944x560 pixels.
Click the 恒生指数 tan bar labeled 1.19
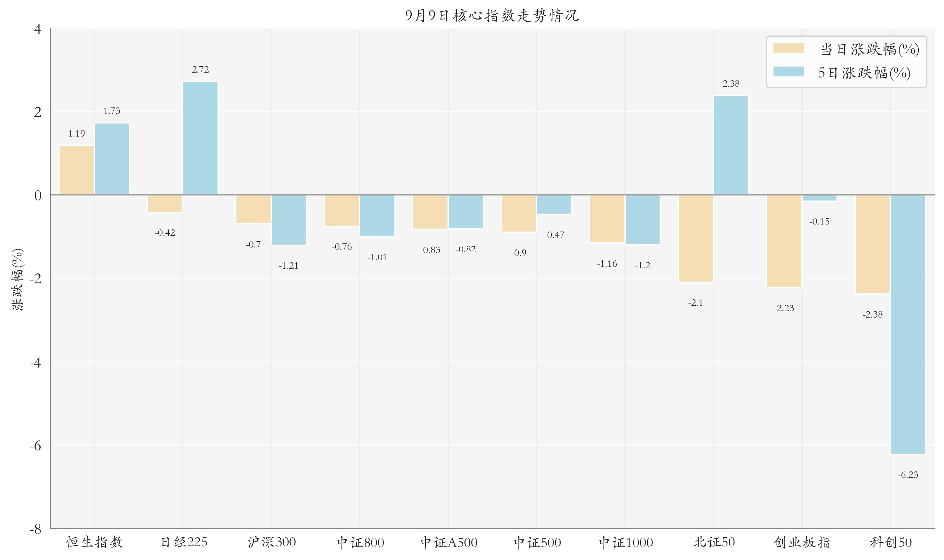point(77,170)
